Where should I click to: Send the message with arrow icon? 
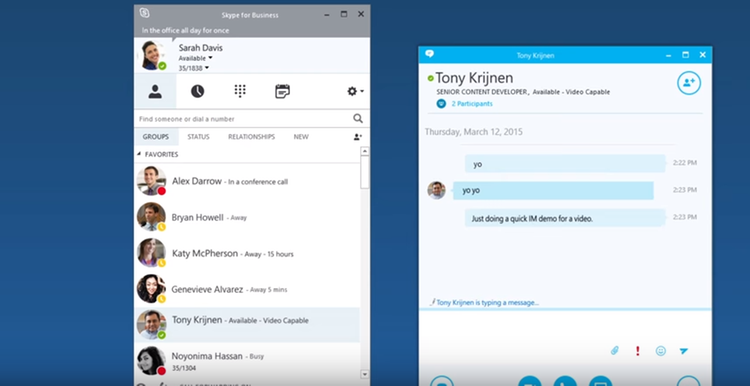(x=684, y=351)
